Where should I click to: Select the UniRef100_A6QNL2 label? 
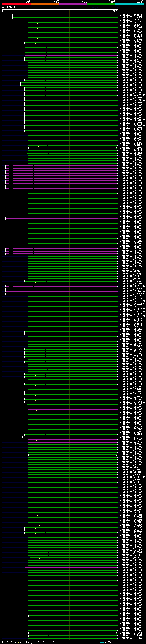pos(131,278)
